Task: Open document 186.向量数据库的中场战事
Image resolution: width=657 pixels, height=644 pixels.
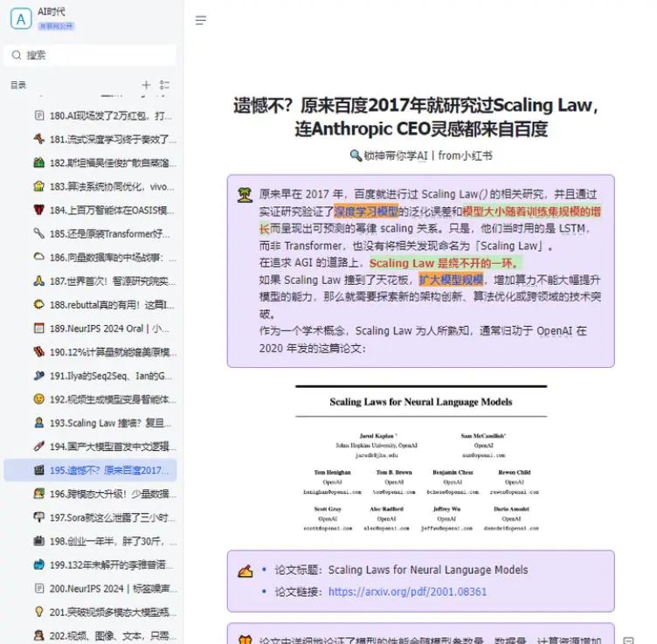Action: pyautogui.click(x=90, y=257)
